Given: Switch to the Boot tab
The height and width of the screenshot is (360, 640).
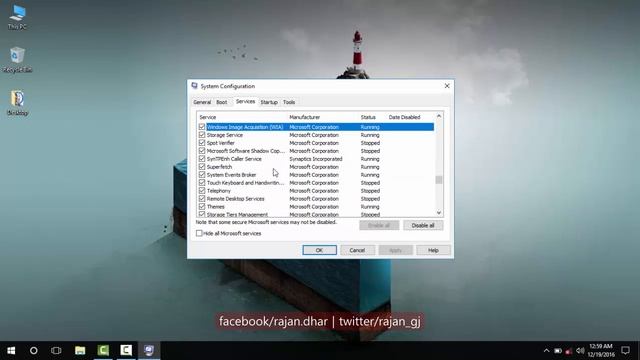Looking at the screenshot, I should pyautogui.click(x=222, y=102).
